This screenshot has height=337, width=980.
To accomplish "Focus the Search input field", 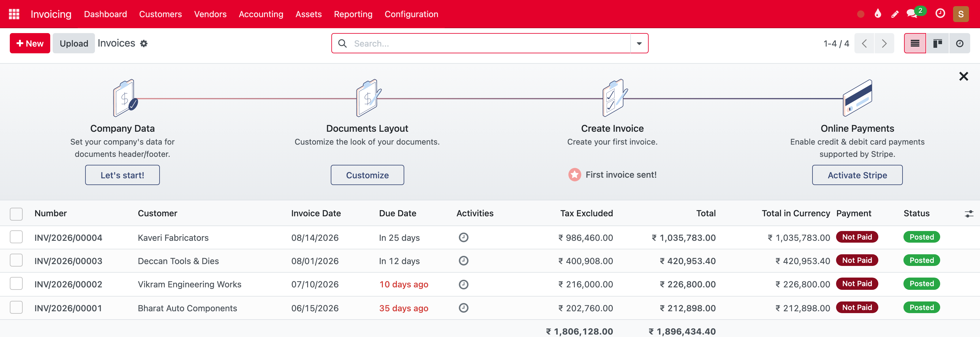I will tap(491, 44).
